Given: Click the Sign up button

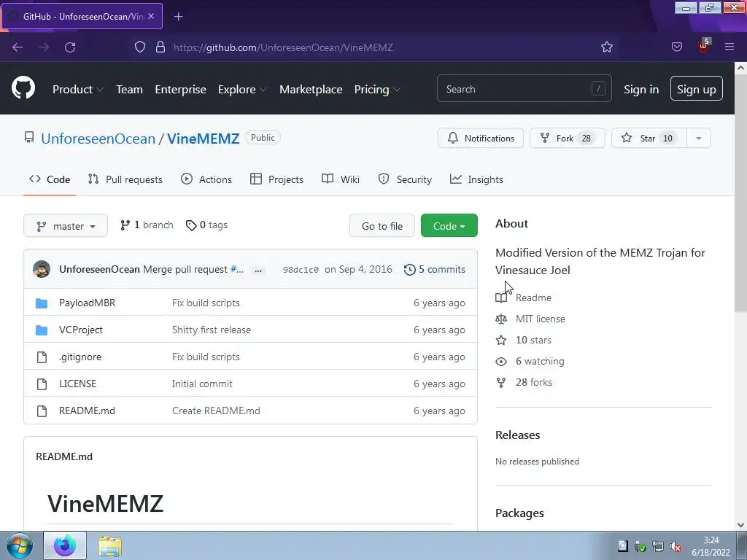Looking at the screenshot, I should pyautogui.click(x=696, y=88).
